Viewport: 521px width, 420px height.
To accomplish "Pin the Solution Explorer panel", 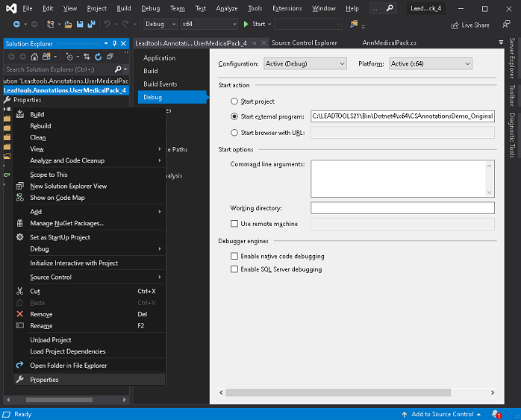I will (x=115, y=43).
